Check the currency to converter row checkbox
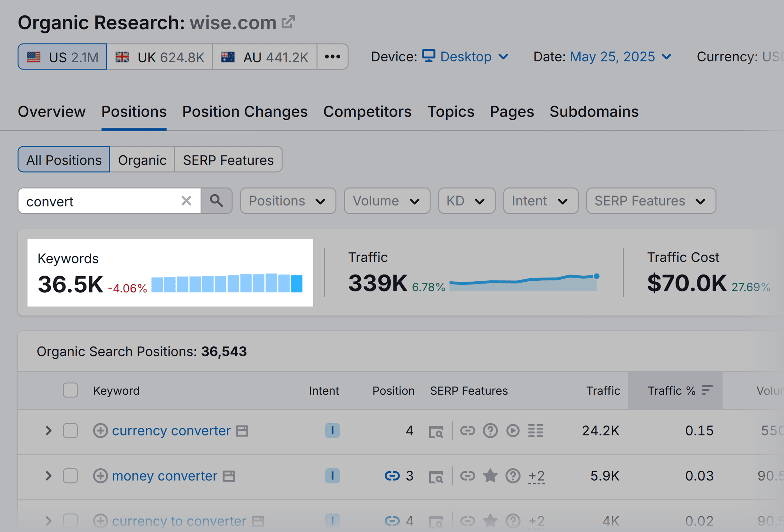 70,521
